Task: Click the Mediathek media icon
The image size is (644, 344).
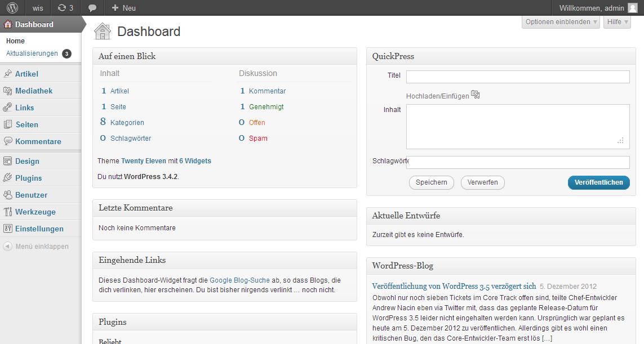Action: coord(7,91)
